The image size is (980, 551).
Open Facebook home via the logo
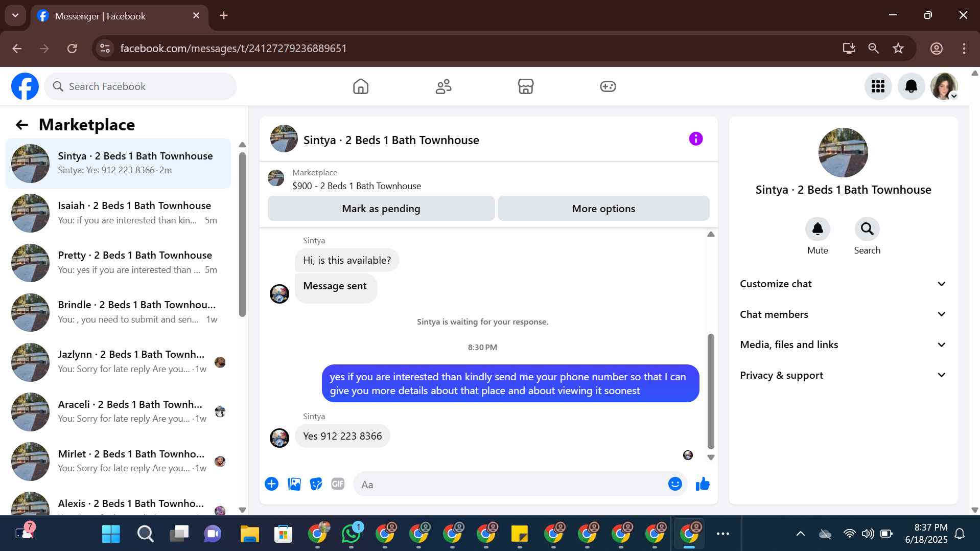(x=25, y=86)
